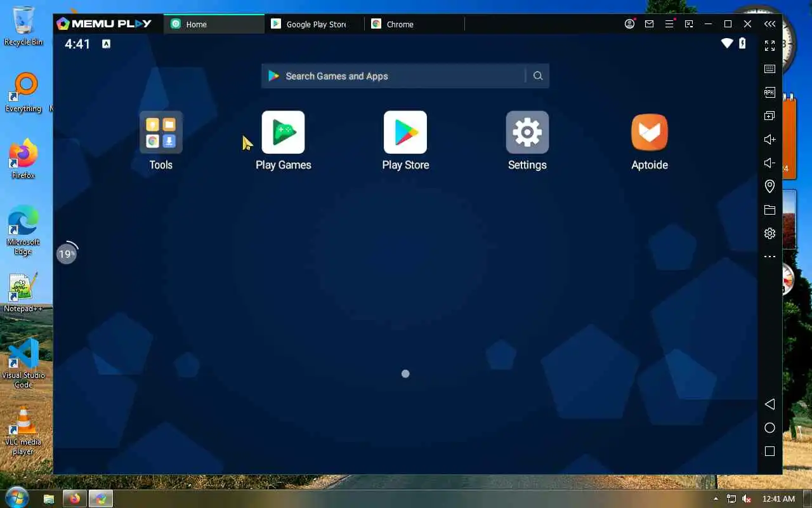Select the Firefox desktop shortcut

[23, 159]
